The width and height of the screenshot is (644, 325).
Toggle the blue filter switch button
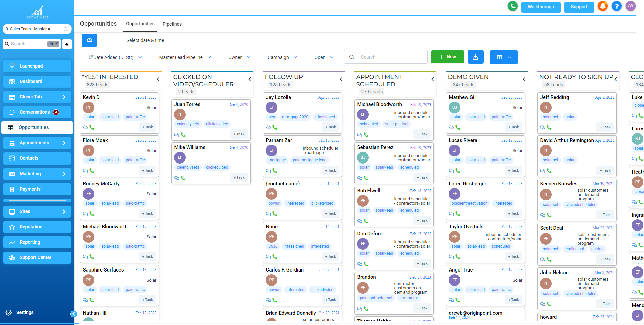pyautogui.click(x=89, y=40)
